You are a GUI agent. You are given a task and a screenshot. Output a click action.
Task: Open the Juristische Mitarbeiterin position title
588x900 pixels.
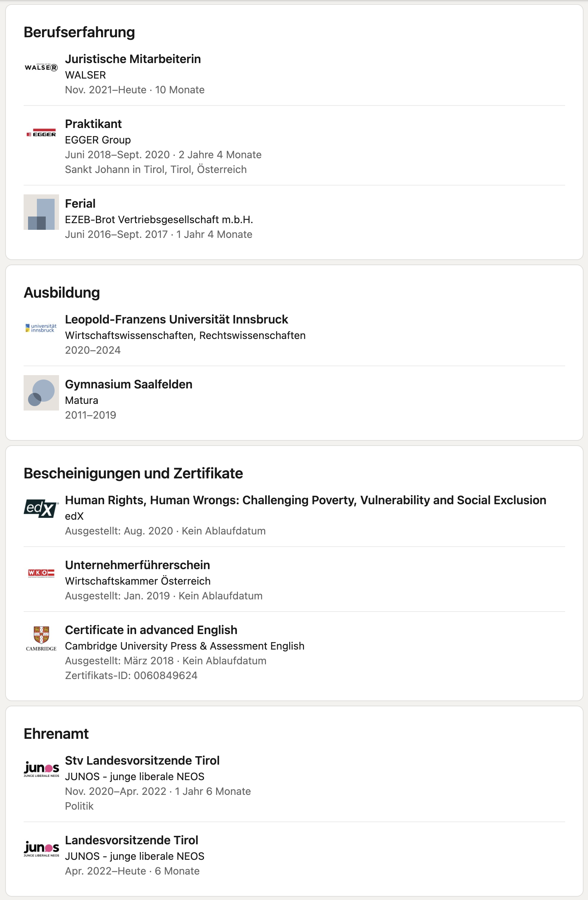click(133, 59)
